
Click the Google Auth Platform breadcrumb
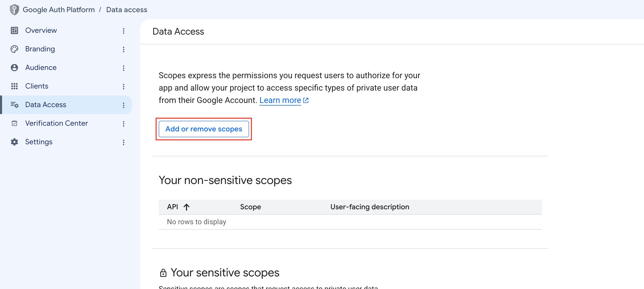tap(59, 10)
